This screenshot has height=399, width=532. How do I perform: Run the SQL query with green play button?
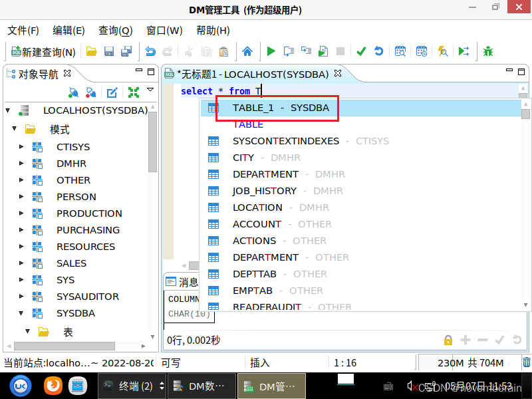click(271, 51)
